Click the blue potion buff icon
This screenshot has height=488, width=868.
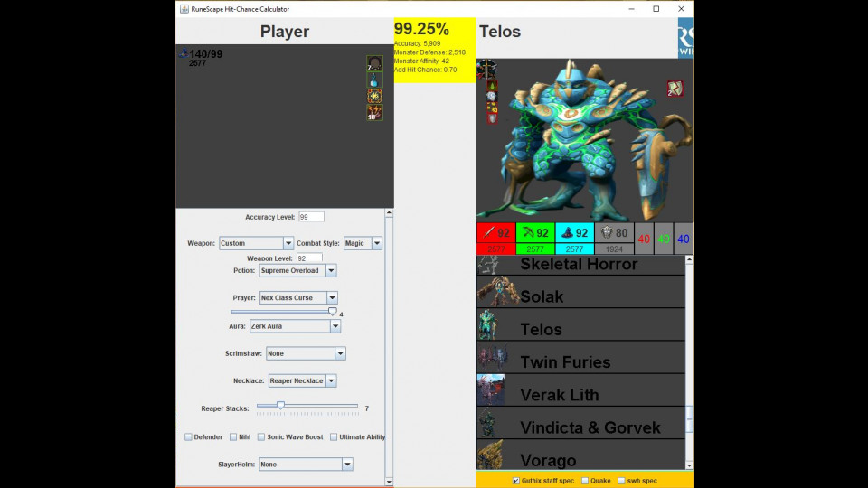coord(374,80)
